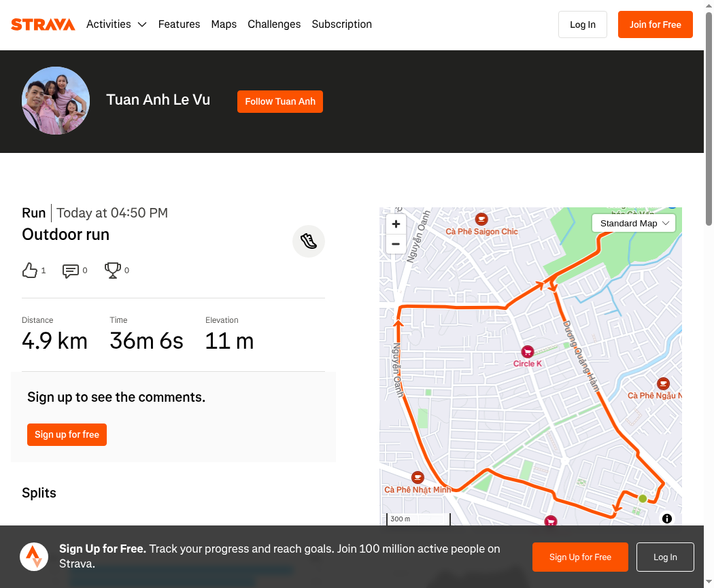Open Tuan Anh Le Vu profile name

click(158, 100)
